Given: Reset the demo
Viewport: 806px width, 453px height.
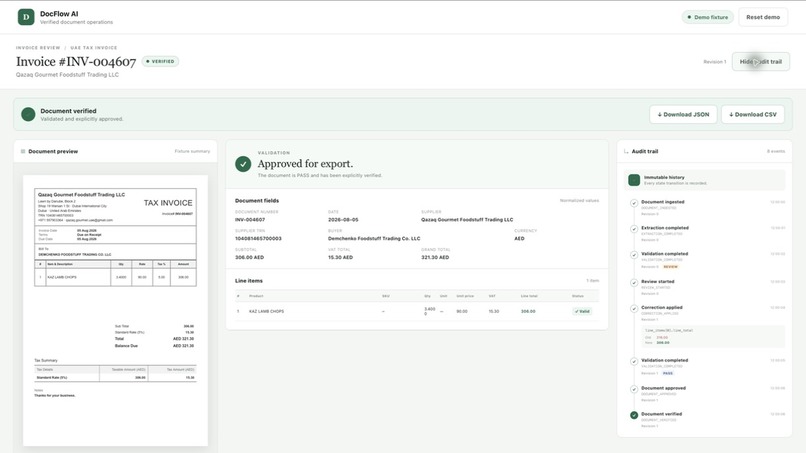Looking at the screenshot, I should (x=763, y=17).
